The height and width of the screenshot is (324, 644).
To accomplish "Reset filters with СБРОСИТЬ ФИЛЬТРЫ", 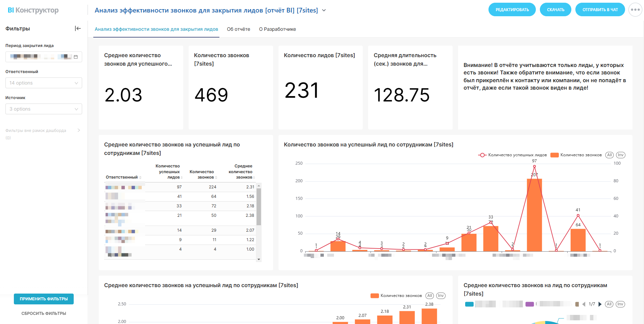I will 44,314.
